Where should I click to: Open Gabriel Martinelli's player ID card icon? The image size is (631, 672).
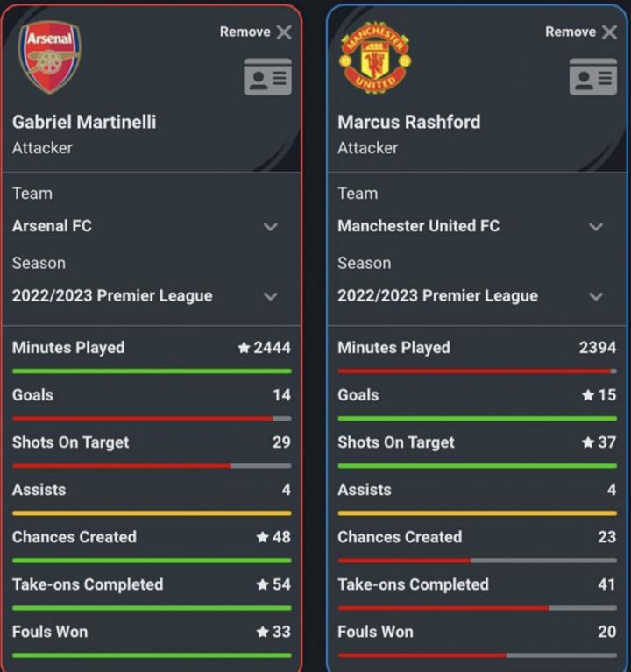267,77
